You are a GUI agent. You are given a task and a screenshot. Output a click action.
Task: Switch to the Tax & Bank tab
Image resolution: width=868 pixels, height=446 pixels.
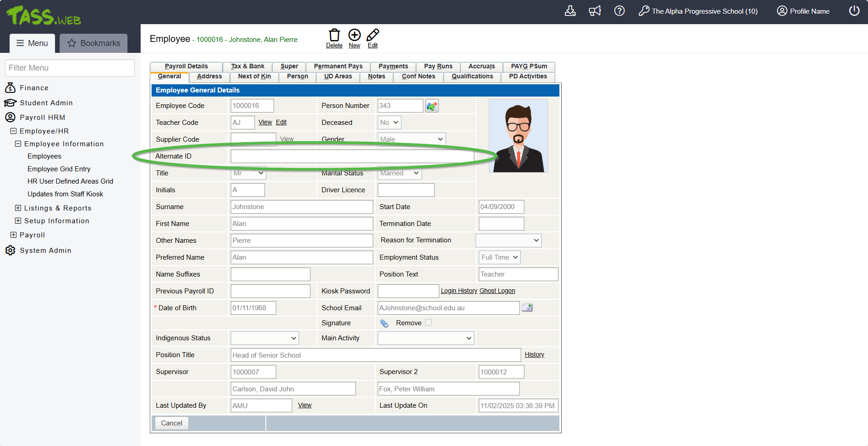247,67
